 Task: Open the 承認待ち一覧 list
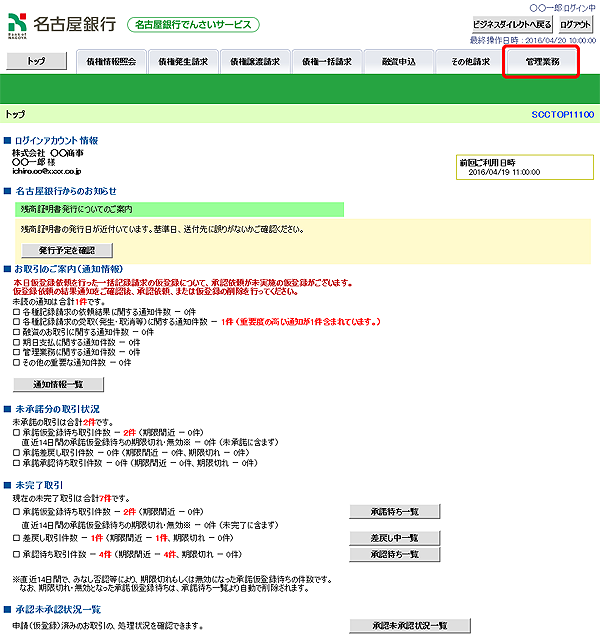tap(394, 554)
